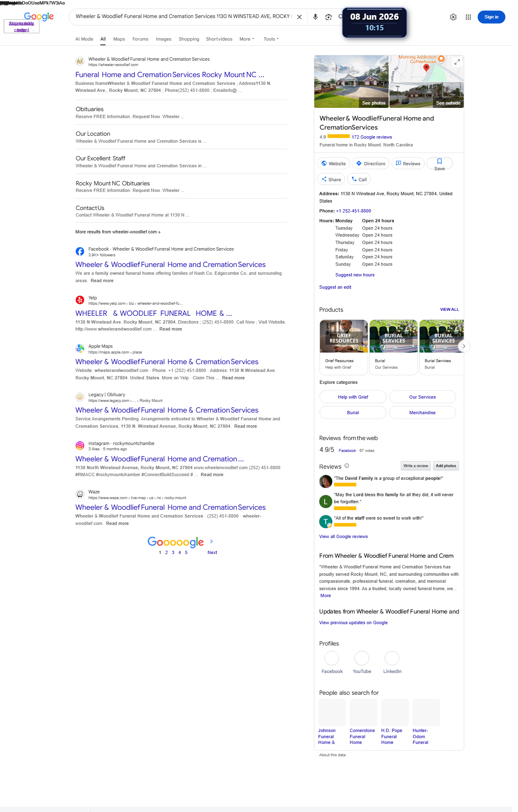518x812 pixels.
Task: Clear the search box with the X icon
Action: click(300, 17)
